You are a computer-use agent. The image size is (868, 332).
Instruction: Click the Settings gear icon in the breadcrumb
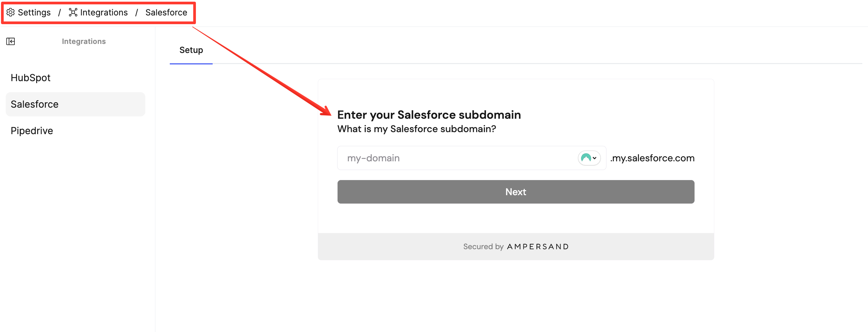tap(10, 12)
